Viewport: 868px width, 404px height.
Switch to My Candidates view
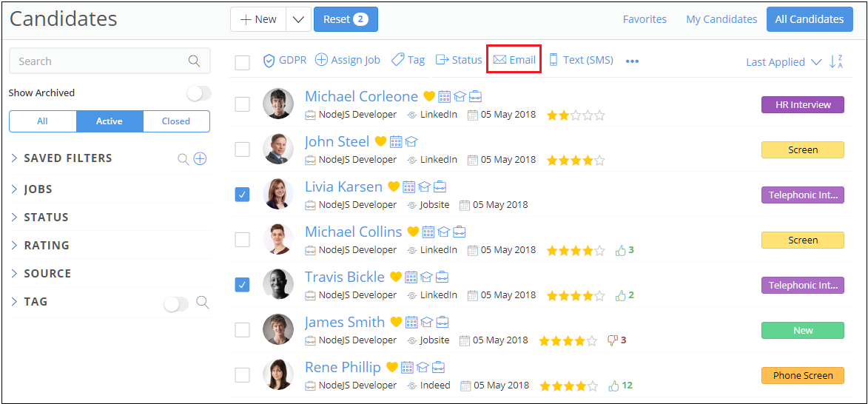pyautogui.click(x=721, y=19)
